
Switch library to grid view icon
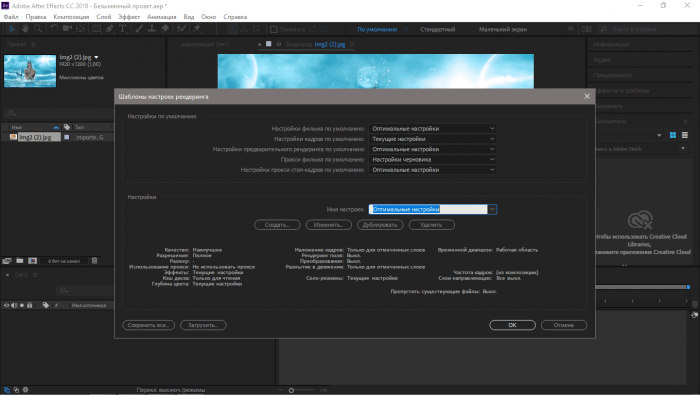[x=673, y=135]
